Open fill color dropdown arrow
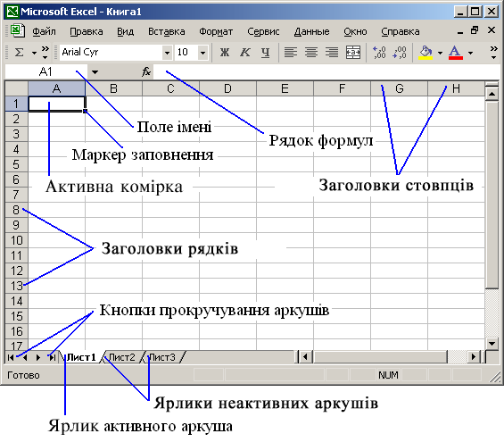 coord(440,53)
